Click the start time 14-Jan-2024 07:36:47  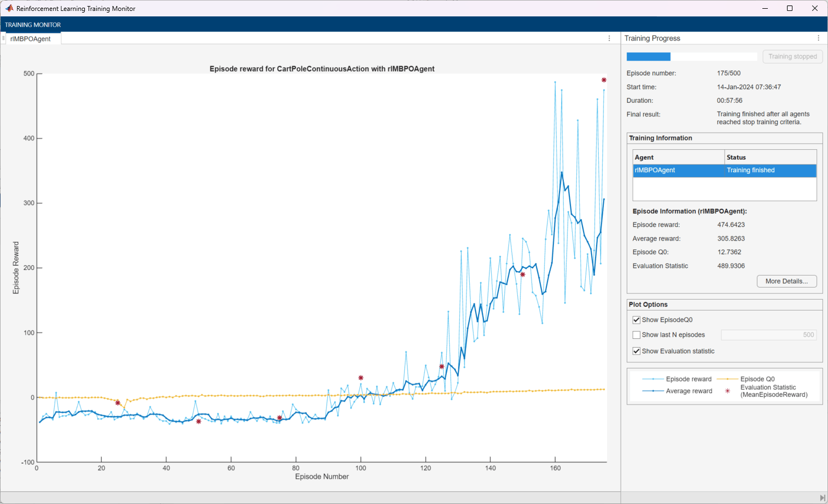(x=749, y=87)
